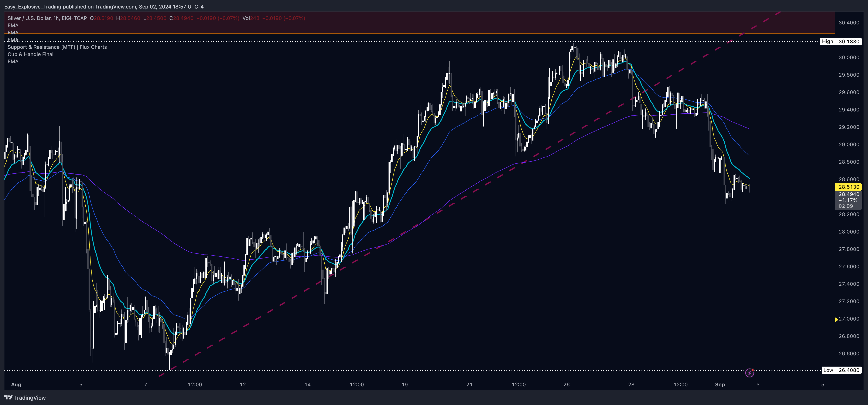The width and height of the screenshot is (868, 405).
Task: Click the 29.0000 price axis label
Action: (x=849, y=144)
